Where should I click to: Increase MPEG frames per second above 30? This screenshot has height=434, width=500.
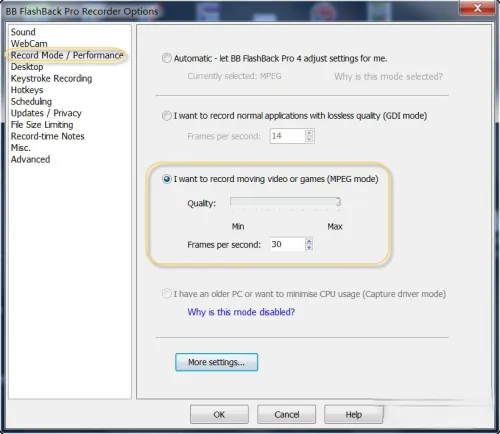309,241
